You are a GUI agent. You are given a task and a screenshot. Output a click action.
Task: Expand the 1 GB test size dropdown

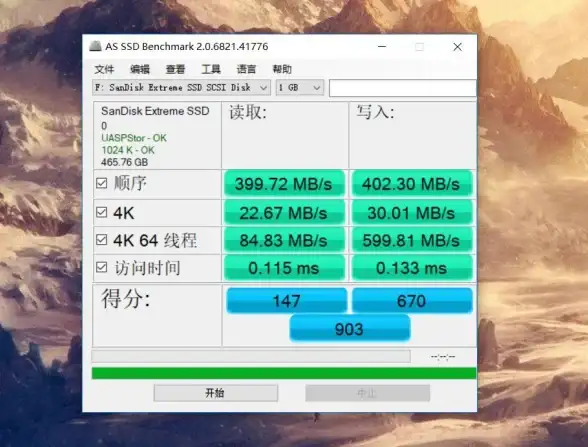(300, 88)
